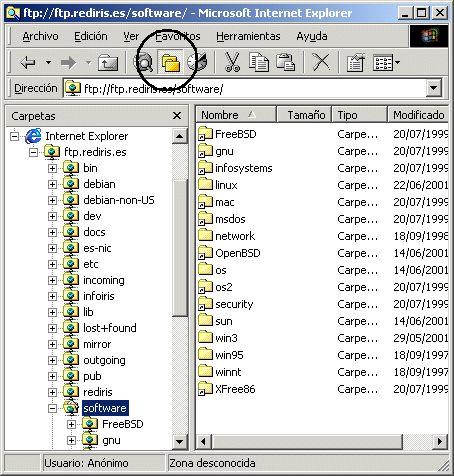454x476 pixels.
Task: Select the mirror folder in the tree
Action: [x=97, y=344]
